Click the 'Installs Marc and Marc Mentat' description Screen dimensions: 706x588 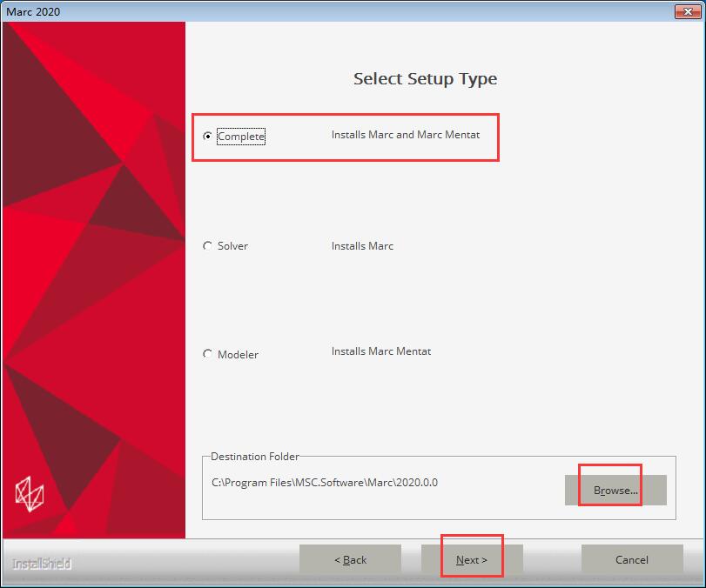click(x=405, y=135)
